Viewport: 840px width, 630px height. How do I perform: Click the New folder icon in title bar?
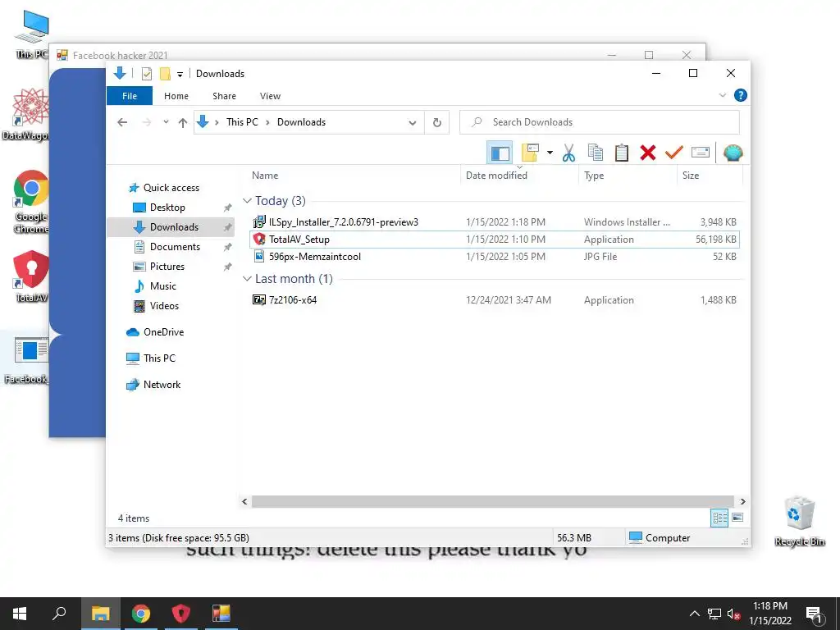coord(165,73)
